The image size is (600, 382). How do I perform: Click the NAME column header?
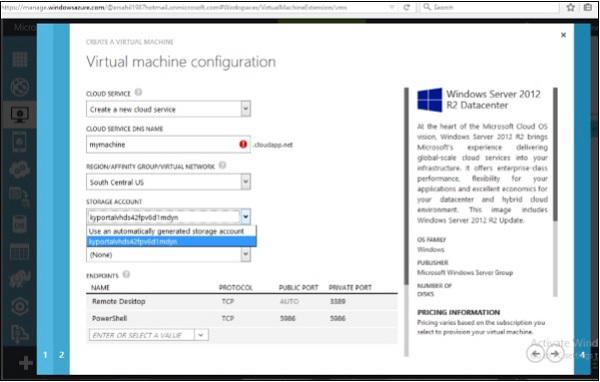100,287
